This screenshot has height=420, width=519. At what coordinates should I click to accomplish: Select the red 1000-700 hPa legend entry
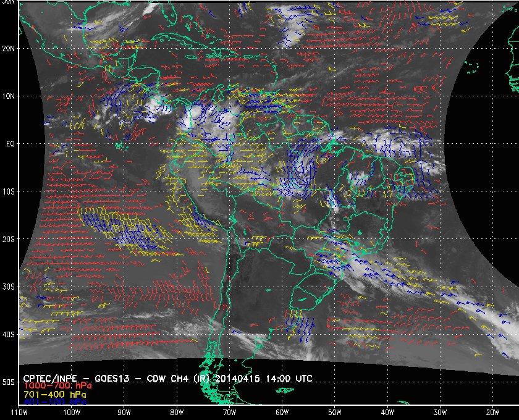click(x=57, y=386)
